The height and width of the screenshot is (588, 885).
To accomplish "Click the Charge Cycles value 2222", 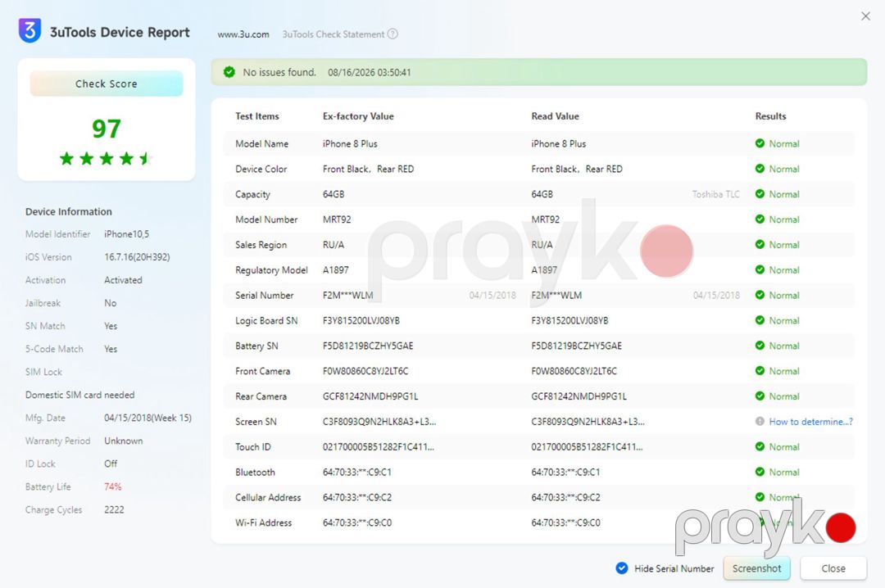I will coord(114,509).
